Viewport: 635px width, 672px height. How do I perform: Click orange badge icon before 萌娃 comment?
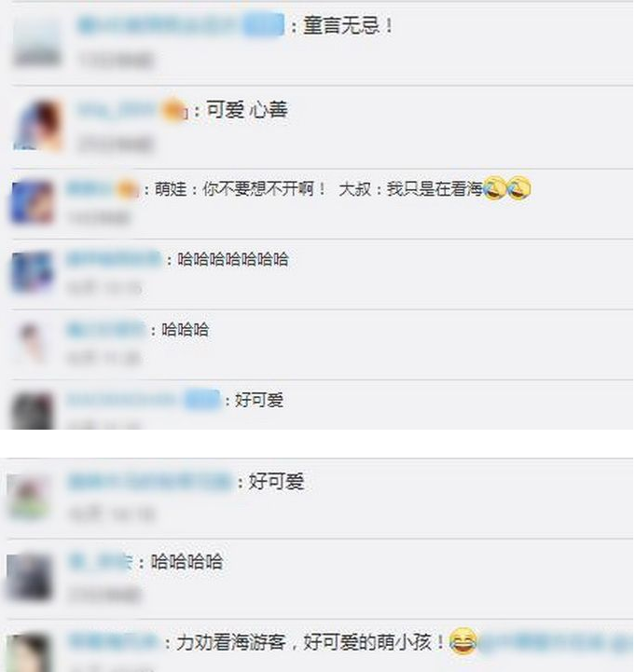click(128, 189)
